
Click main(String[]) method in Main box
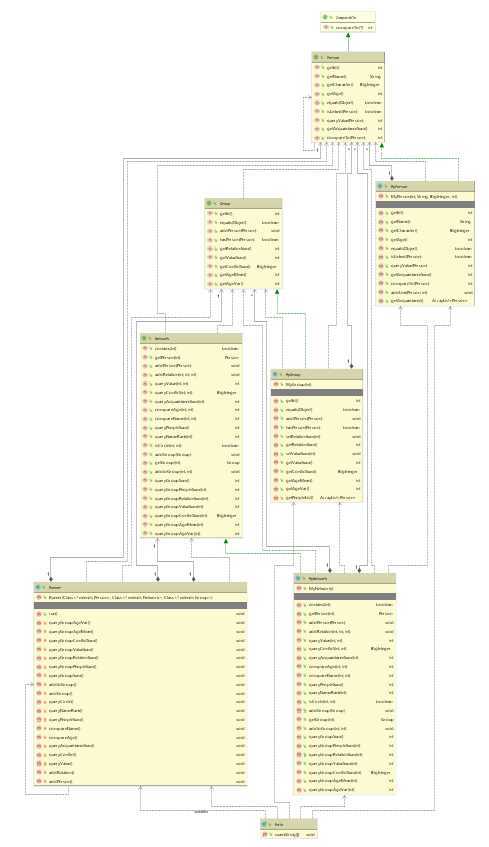289,835
